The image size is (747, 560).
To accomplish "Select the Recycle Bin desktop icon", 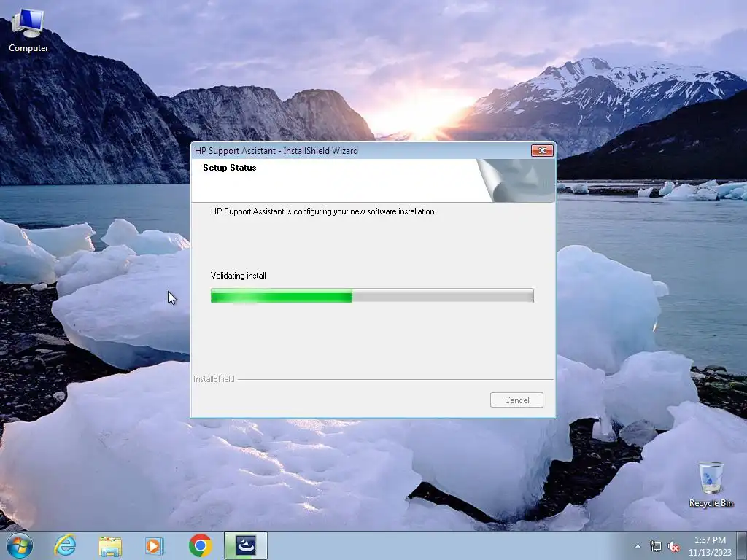I will pyautogui.click(x=711, y=484).
